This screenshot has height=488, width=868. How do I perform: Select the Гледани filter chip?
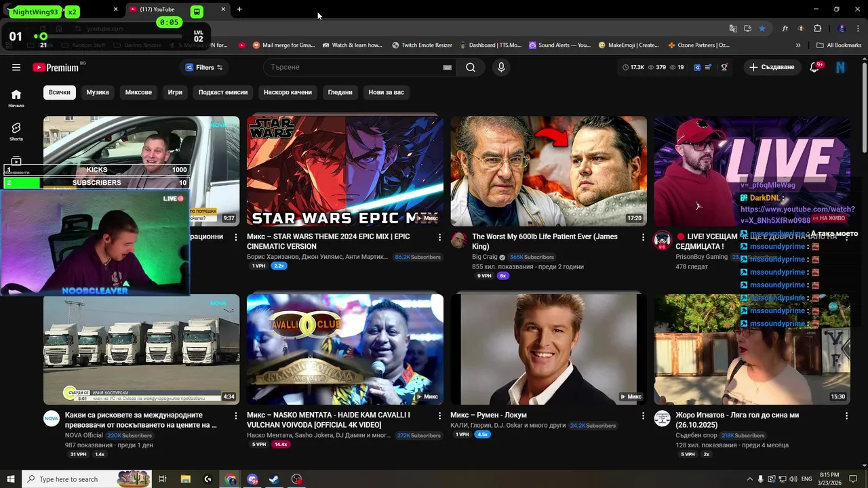coord(340,92)
